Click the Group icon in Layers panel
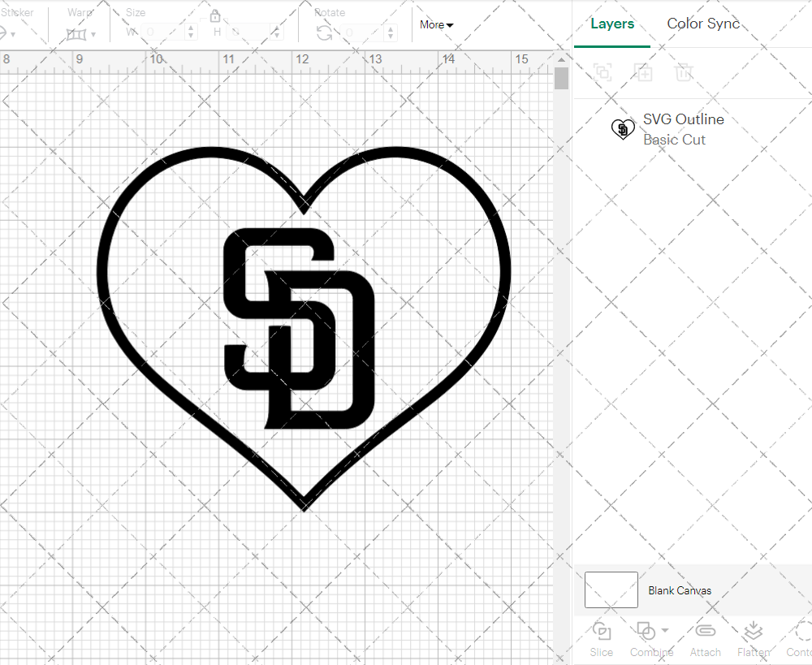The width and height of the screenshot is (812, 665). tap(603, 72)
